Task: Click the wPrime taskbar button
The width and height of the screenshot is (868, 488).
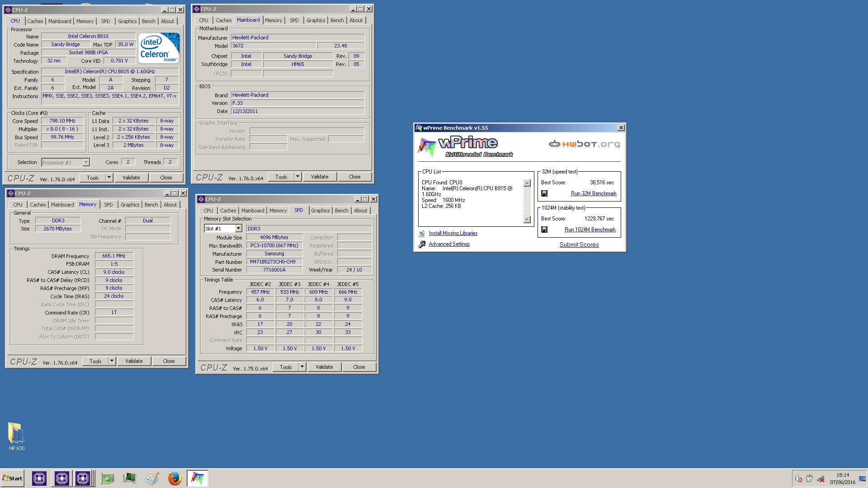Action: click(x=197, y=478)
